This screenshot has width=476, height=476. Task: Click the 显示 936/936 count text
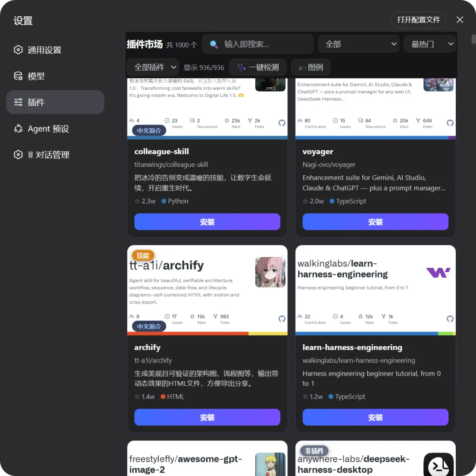(204, 67)
